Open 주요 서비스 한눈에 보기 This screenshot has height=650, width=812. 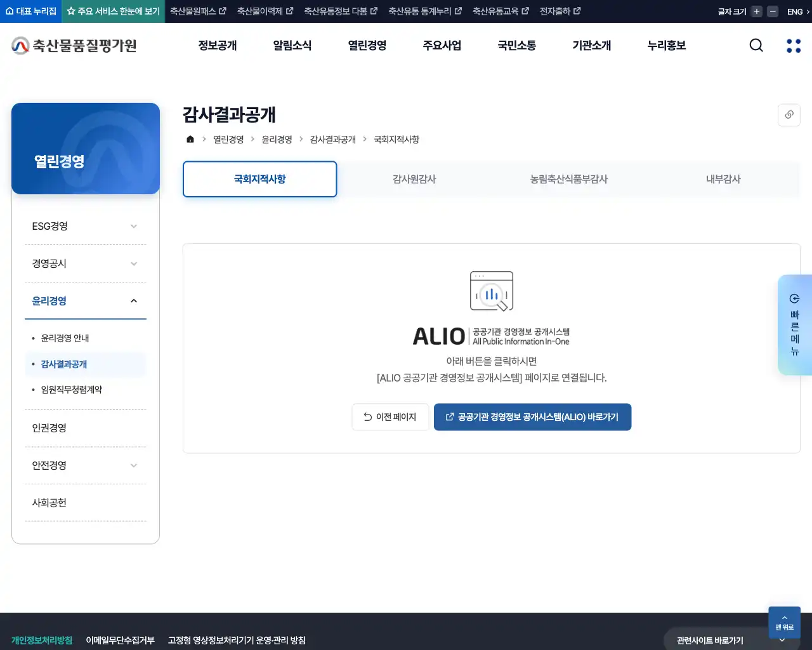point(114,11)
